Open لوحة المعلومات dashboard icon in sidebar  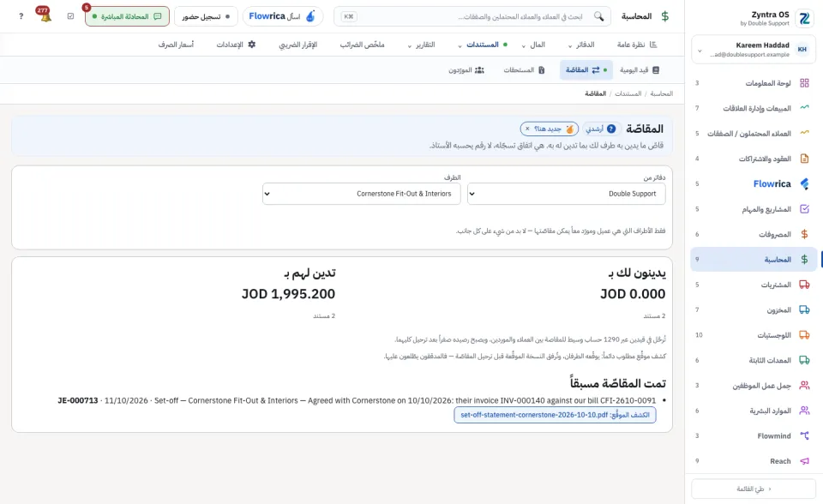[x=804, y=83]
